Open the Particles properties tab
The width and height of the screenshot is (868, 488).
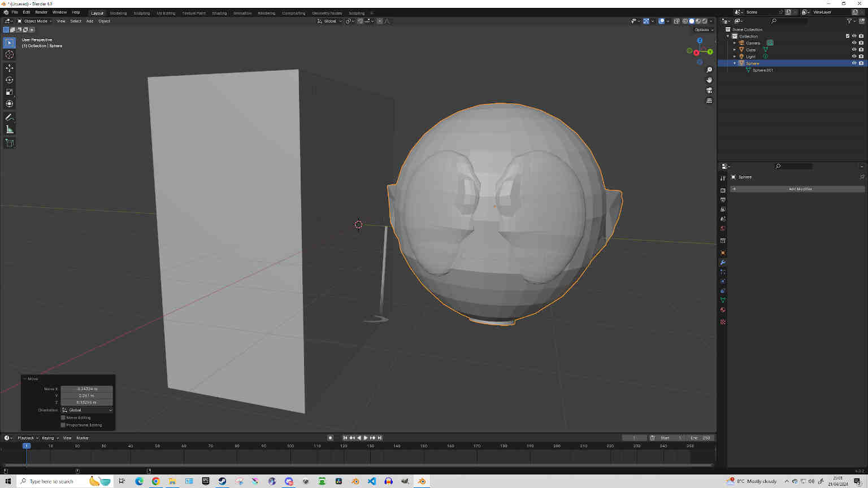point(723,272)
